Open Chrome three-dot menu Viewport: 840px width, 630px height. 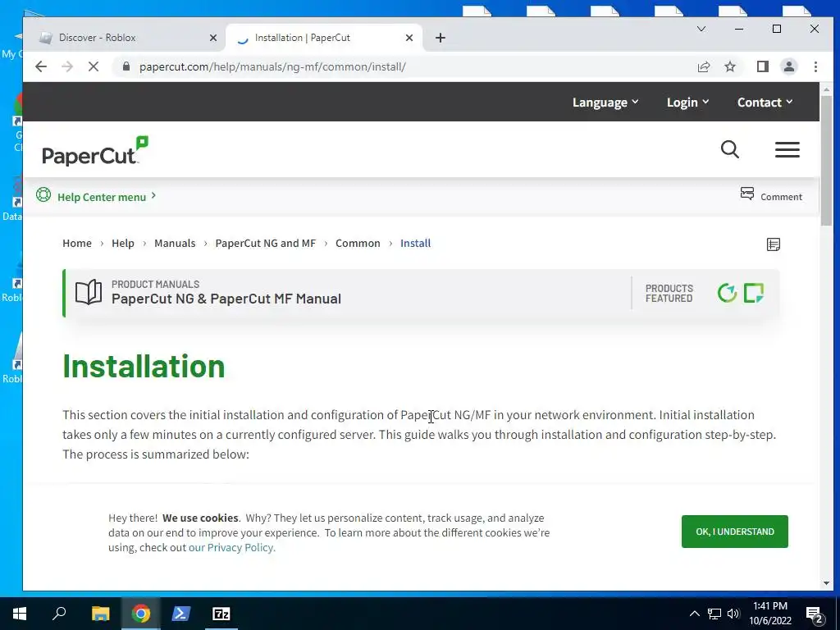[x=815, y=66]
